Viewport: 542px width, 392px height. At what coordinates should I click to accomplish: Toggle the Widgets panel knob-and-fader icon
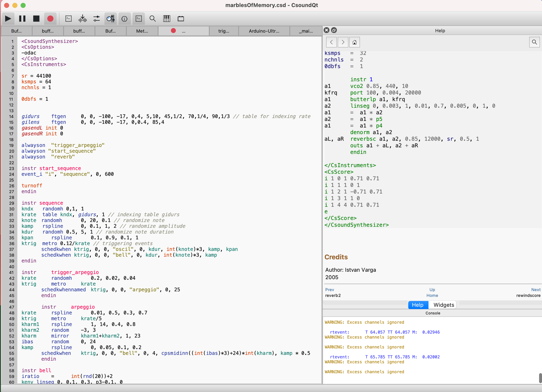pos(110,19)
